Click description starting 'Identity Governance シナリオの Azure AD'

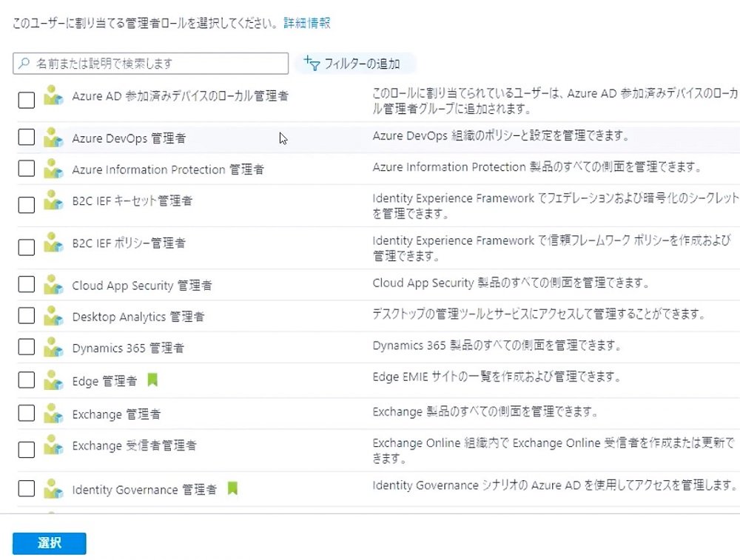click(554, 485)
